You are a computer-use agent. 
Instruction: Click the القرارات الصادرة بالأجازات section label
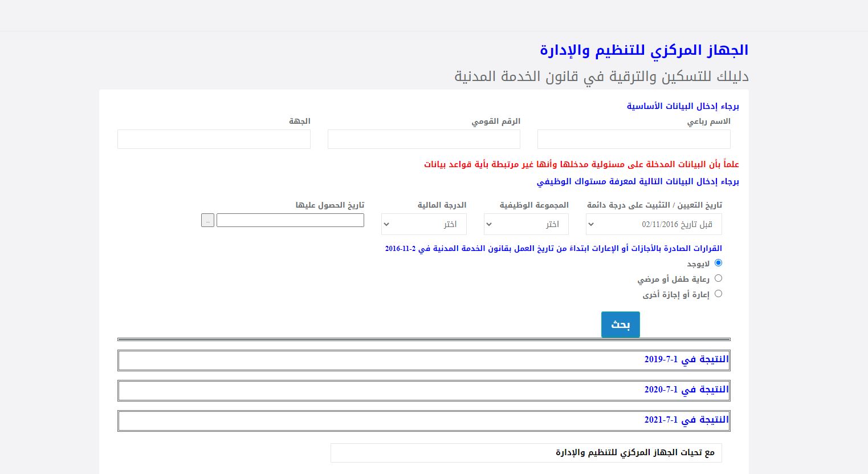point(553,248)
